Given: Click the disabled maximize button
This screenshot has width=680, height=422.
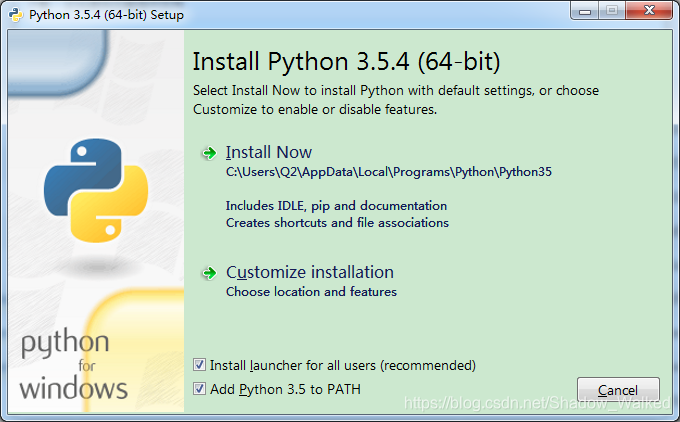Looking at the screenshot, I should tap(612, 11).
